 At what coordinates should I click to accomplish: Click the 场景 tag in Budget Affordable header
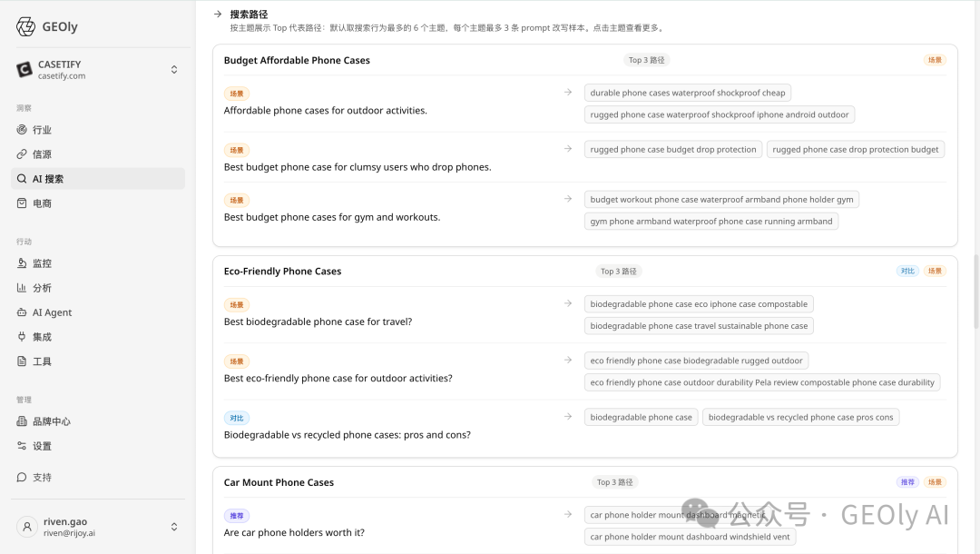pos(935,60)
